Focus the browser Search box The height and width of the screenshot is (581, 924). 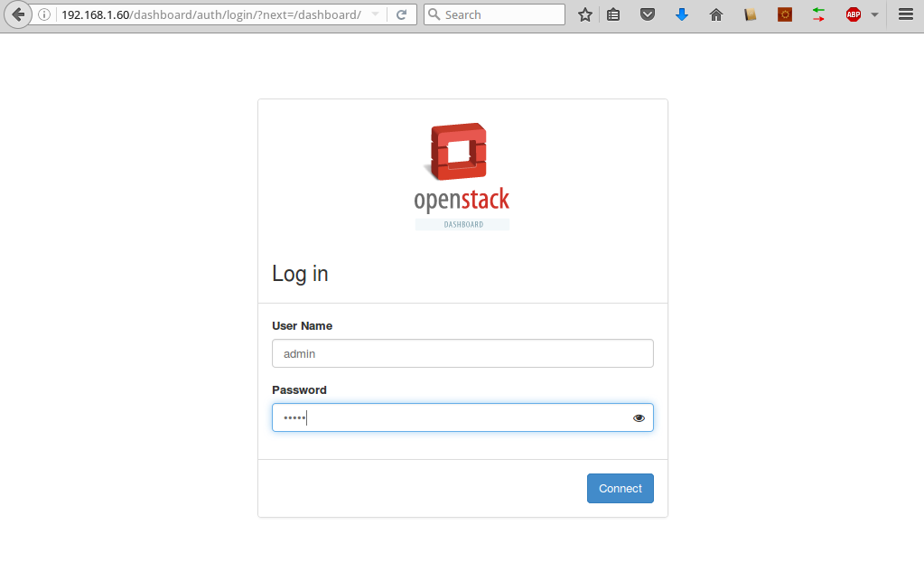pyautogui.click(x=494, y=14)
